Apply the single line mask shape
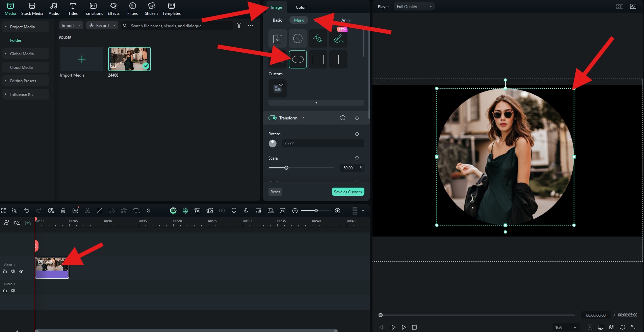The width and height of the screenshot is (644, 332). point(338,59)
